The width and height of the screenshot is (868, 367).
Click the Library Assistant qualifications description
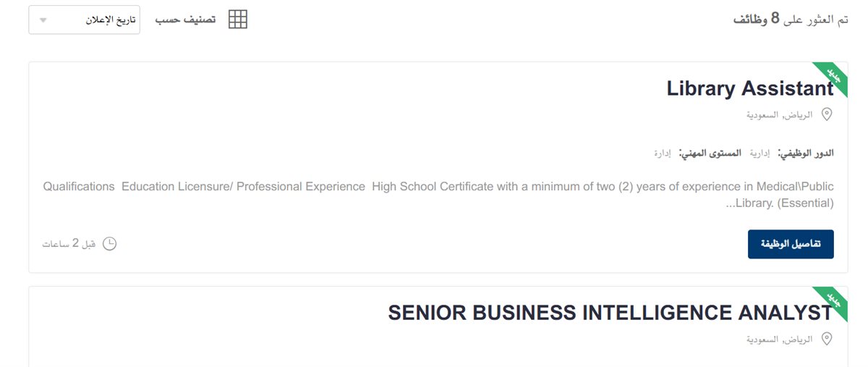(438, 195)
